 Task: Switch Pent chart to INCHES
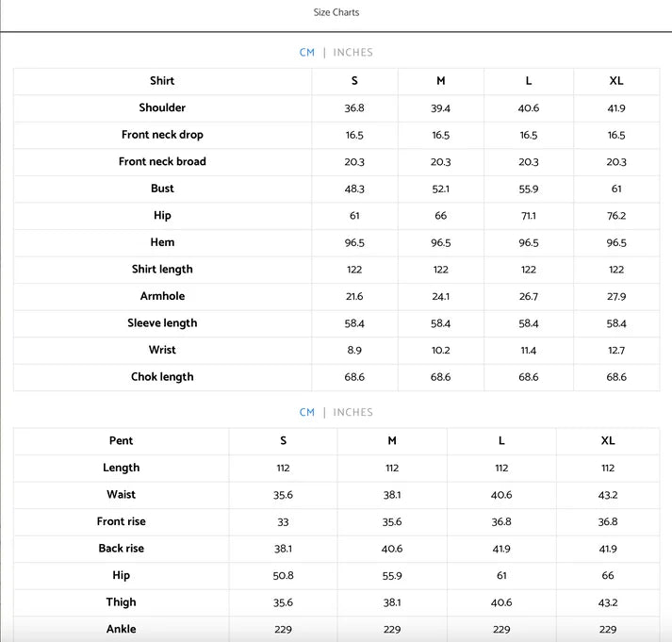click(352, 412)
